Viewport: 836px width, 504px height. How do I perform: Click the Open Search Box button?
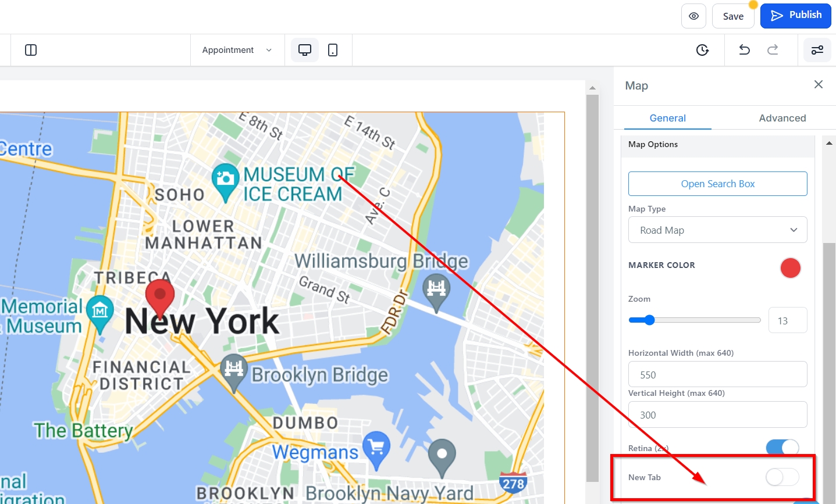717,184
